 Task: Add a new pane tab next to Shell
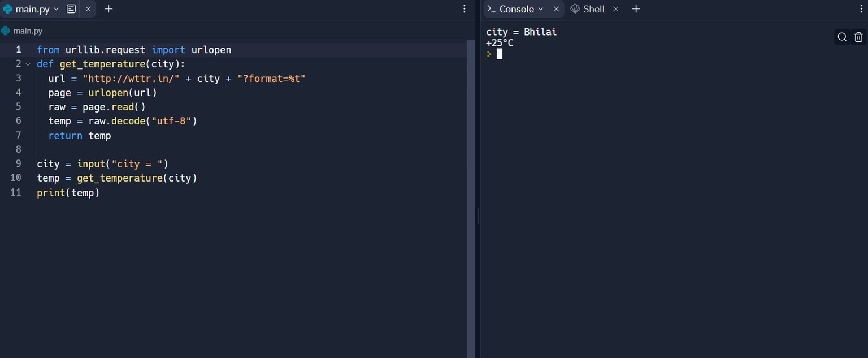tap(636, 9)
